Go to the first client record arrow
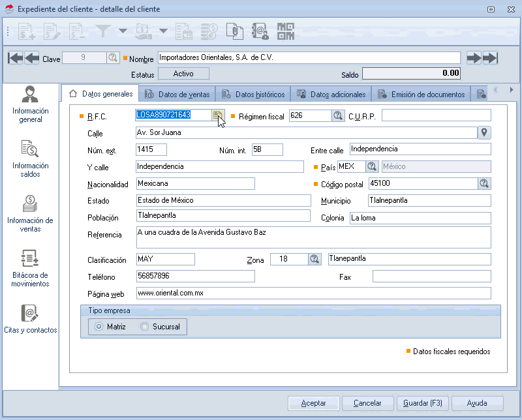The height and width of the screenshot is (420, 522). coord(15,58)
